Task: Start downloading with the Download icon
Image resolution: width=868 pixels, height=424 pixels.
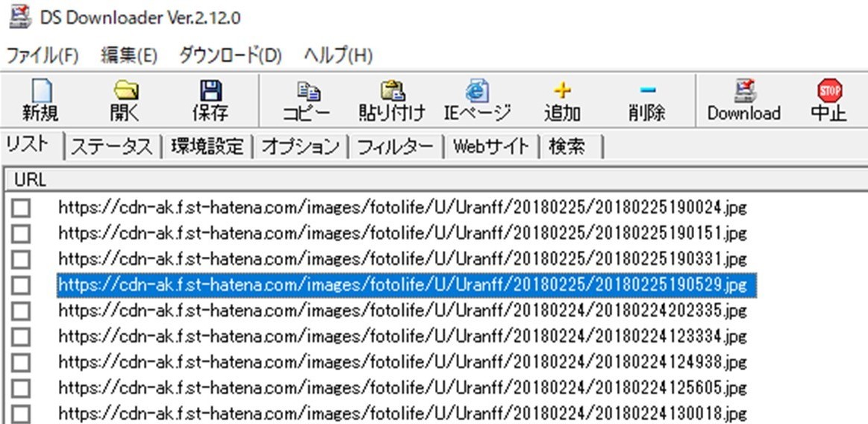Action: [744, 91]
